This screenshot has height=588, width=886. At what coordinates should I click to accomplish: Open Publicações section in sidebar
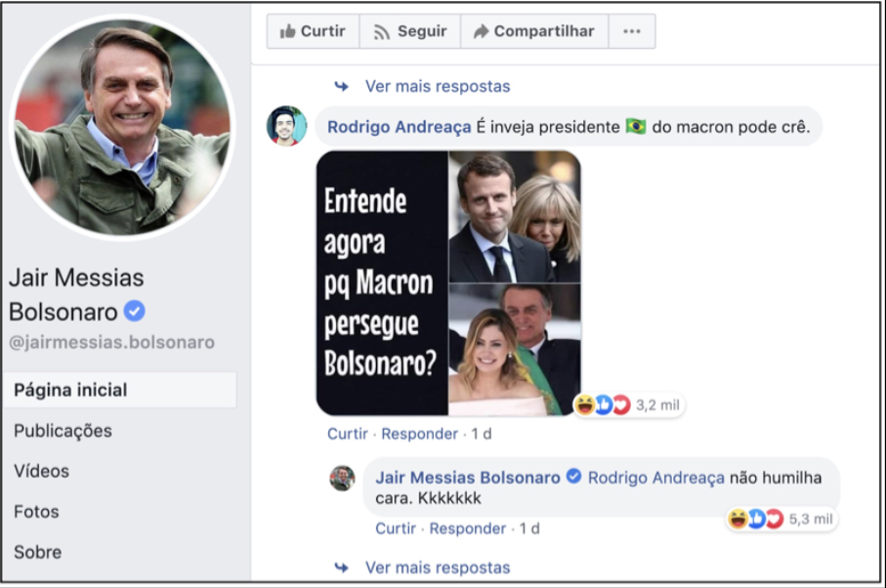click(x=63, y=431)
